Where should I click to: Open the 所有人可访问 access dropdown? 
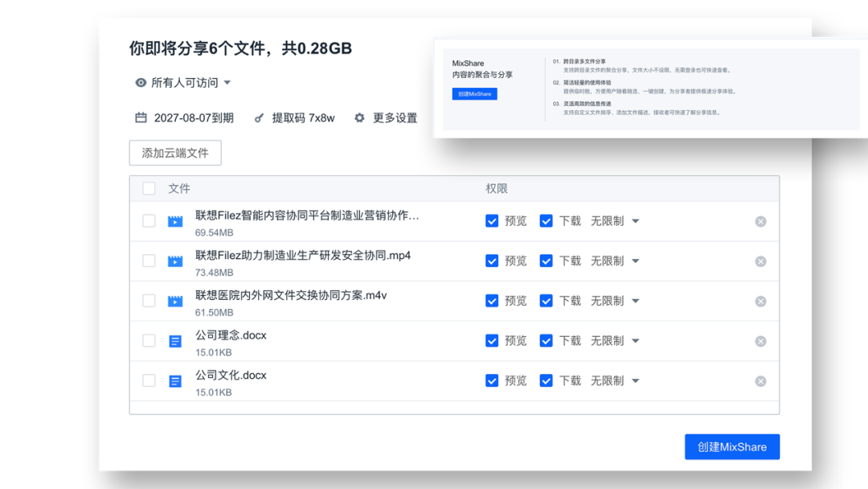184,83
